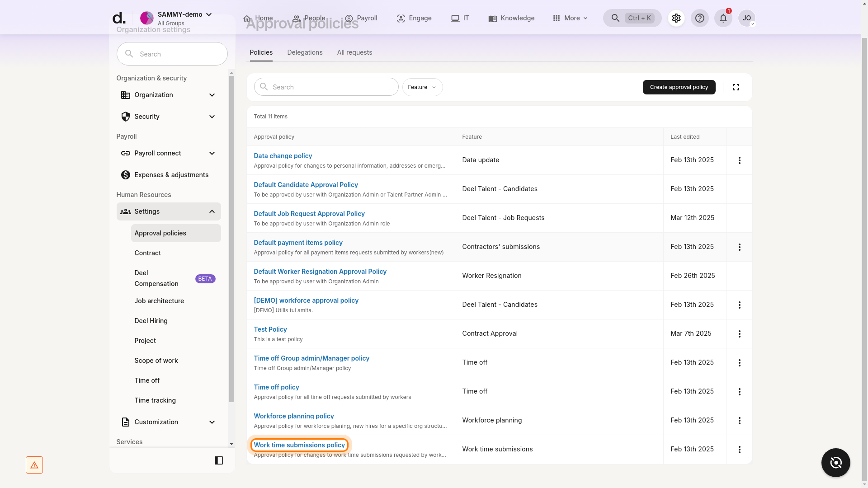The image size is (868, 488).
Task: Click the sidebar settings search field
Action: click(172, 54)
